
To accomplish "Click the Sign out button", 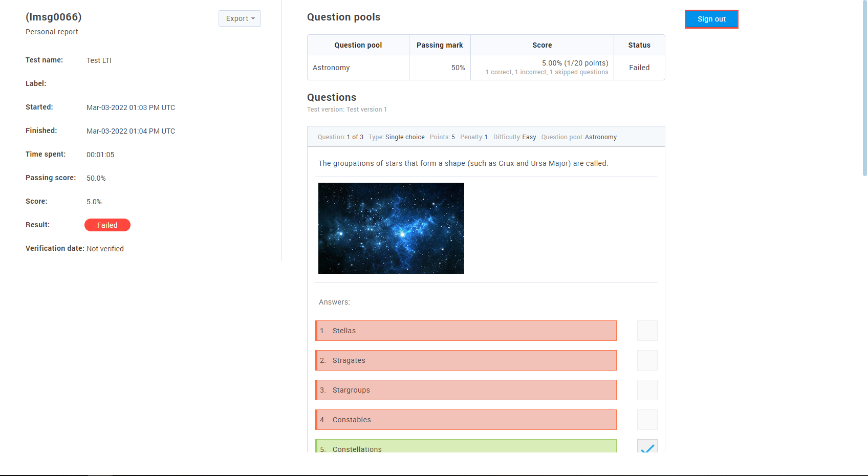I will 711,19.
